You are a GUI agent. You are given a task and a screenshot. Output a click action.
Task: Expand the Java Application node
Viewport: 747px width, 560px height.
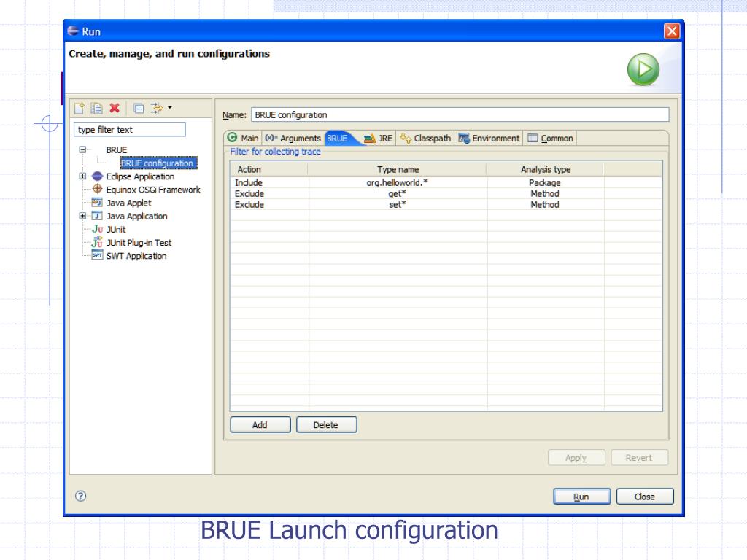[82, 216]
